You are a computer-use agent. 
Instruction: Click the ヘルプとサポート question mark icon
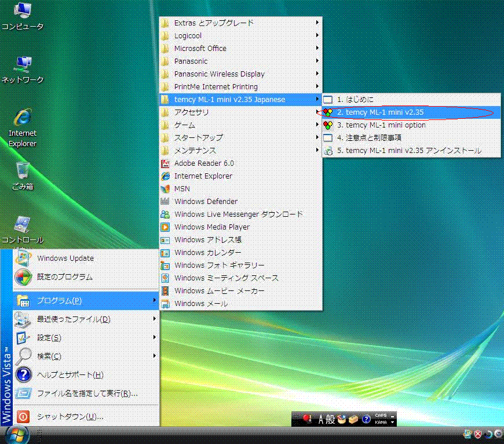coord(23,375)
